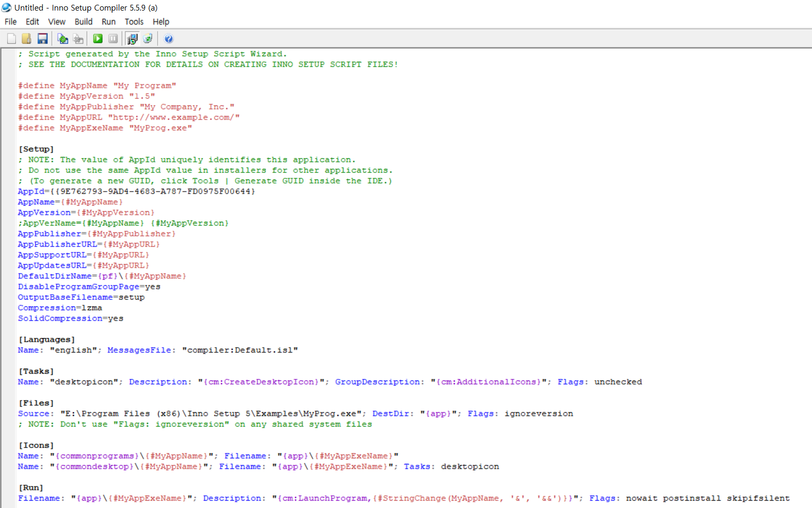This screenshot has height=508, width=812.
Task: Open the Tools menu
Action: click(x=134, y=22)
